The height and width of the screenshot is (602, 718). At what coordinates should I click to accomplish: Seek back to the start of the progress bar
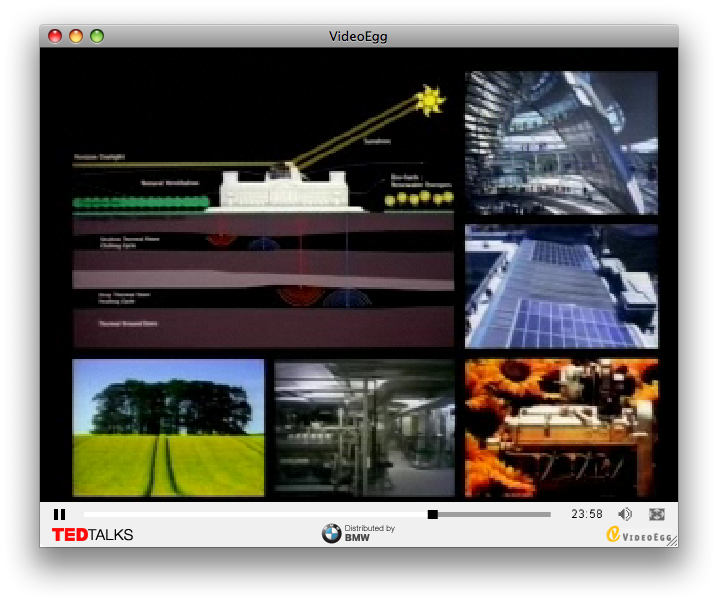(86, 514)
